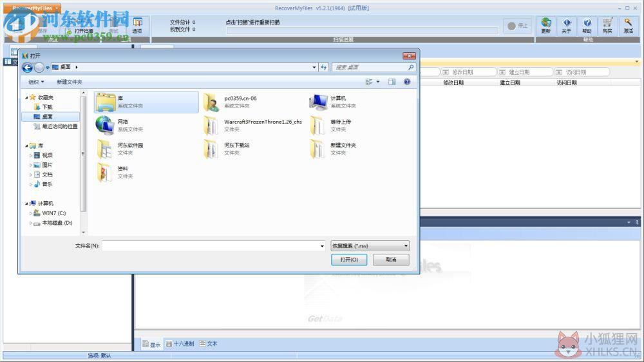
Task: Close the 打开 dialog
Action: pos(409,55)
